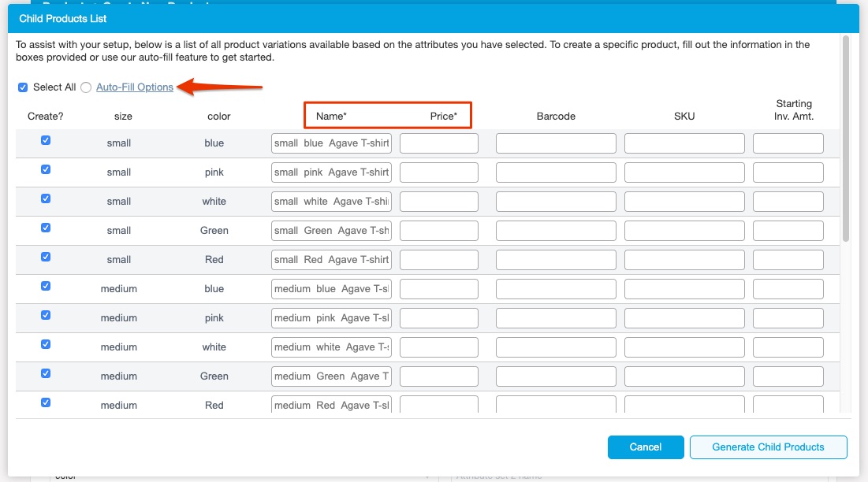This screenshot has height=482, width=868.
Task: Toggle Create for medium Red variant
Action: [45, 402]
